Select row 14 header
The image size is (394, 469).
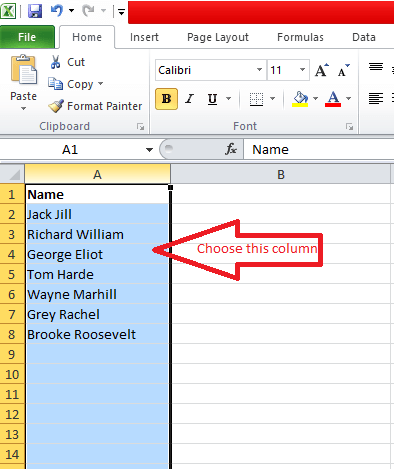(12, 454)
